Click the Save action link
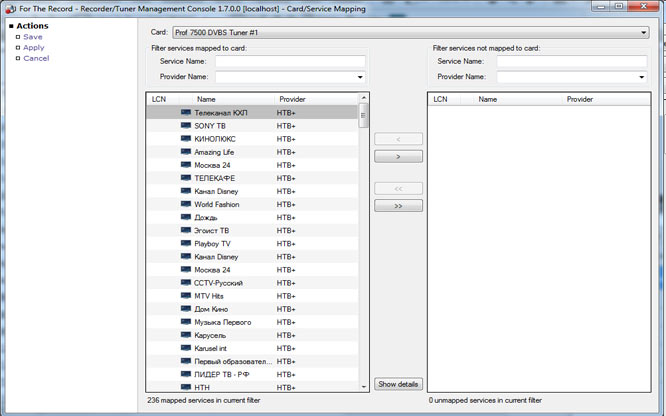 pos(33,36)
